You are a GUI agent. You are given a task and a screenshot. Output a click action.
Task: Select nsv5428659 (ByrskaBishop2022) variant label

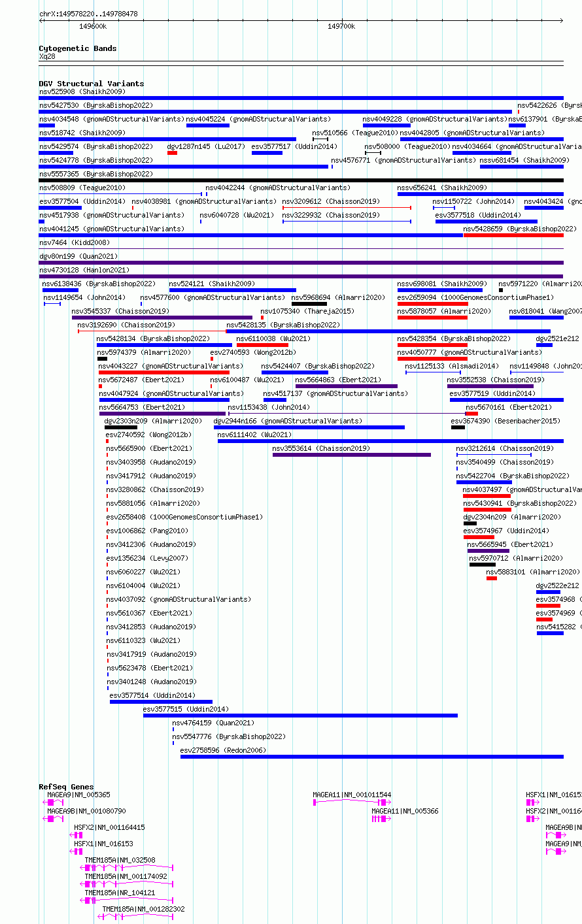point(520,229)
